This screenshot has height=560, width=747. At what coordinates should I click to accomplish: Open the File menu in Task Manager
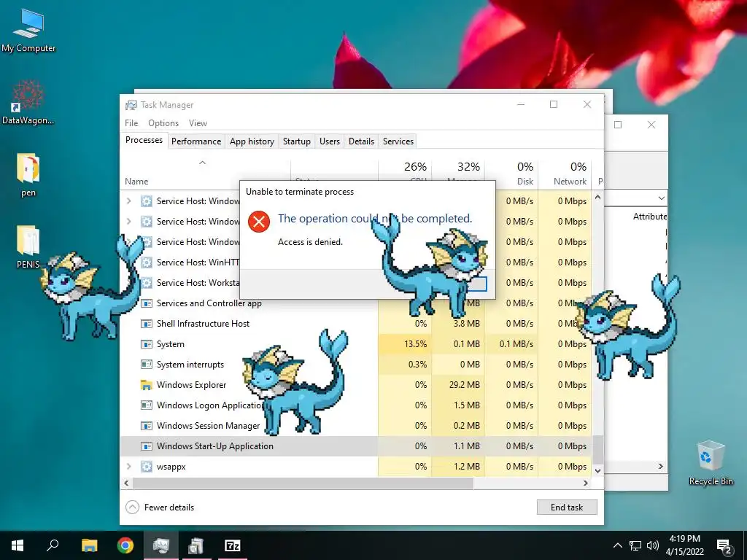(x=131, y=122)
